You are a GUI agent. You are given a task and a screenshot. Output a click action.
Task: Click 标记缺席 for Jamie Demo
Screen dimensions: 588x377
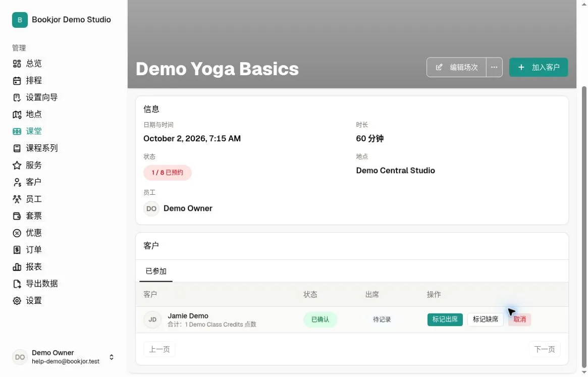click(x=485, y=319)
